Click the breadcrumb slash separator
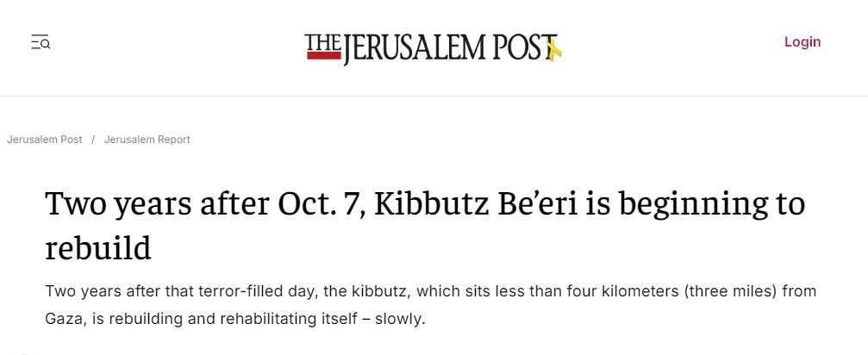Screen dimensions: 868x355 tap(93, 140)
